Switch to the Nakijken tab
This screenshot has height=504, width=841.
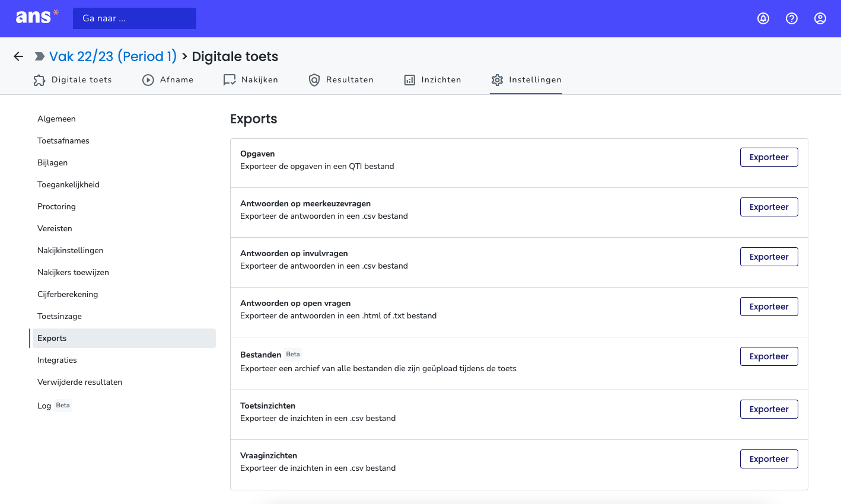(x=250, y=80)
